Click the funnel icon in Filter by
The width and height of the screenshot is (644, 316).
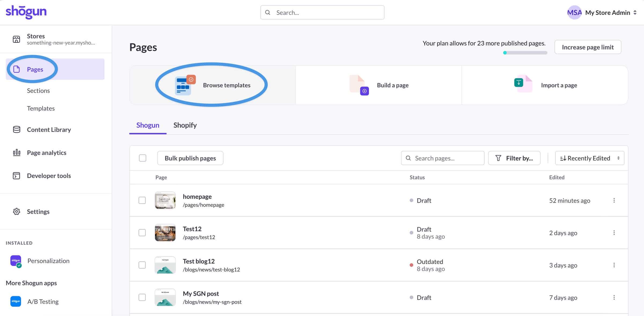coord(498,158)
